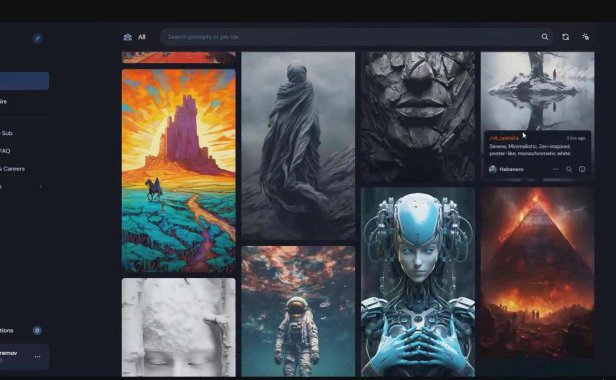Open the misty tree island image
Image resolution: width=616 pixels, height=380 pixels.
537,90
